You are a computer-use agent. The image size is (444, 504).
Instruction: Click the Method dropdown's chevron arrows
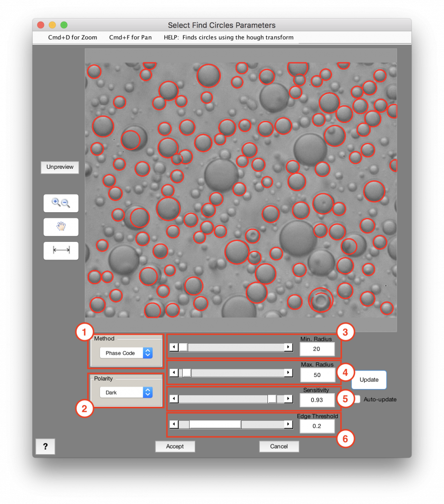click(x=147, y=353)
